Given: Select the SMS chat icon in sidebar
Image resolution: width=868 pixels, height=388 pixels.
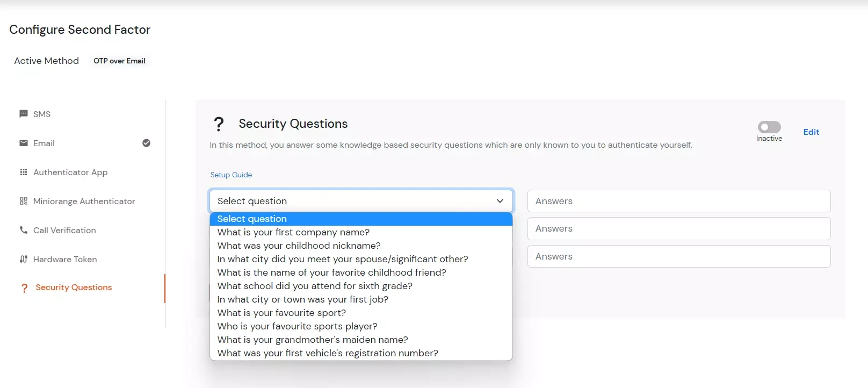Looking at the screenshot, I should 23,113.
